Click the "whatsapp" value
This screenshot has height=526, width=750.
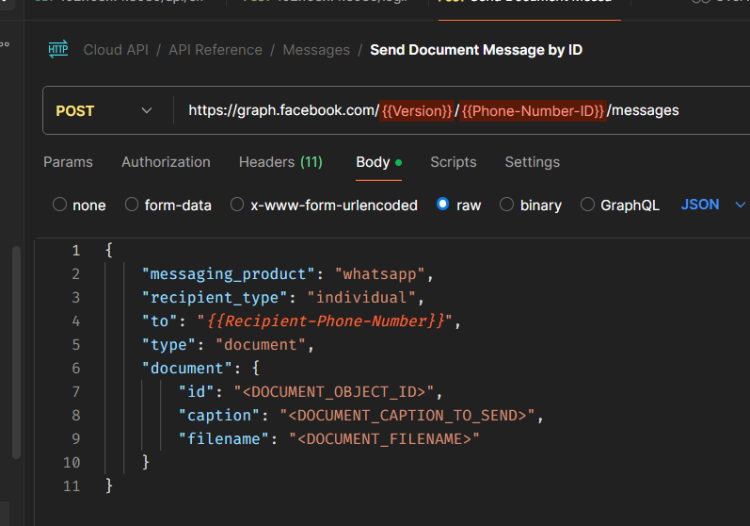(380, 274)
